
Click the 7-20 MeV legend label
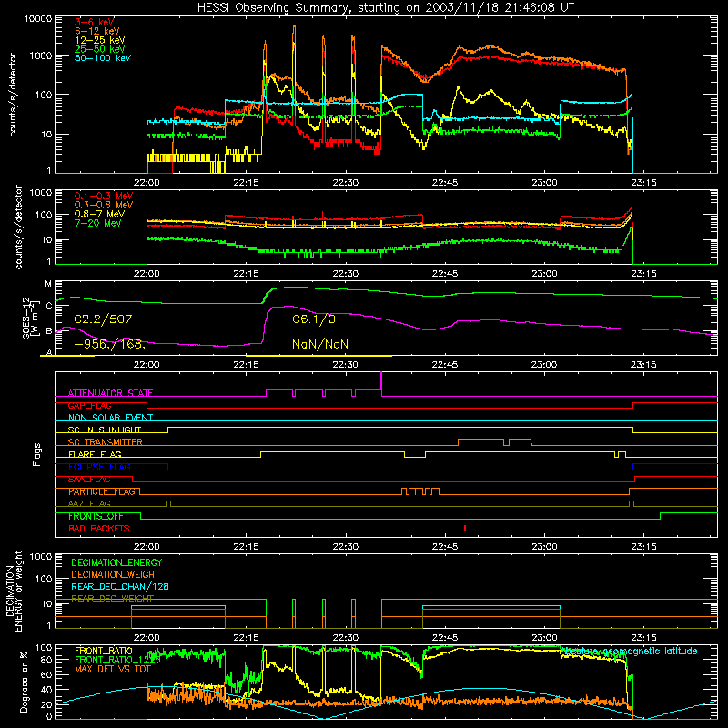click(x=98, y=223)
